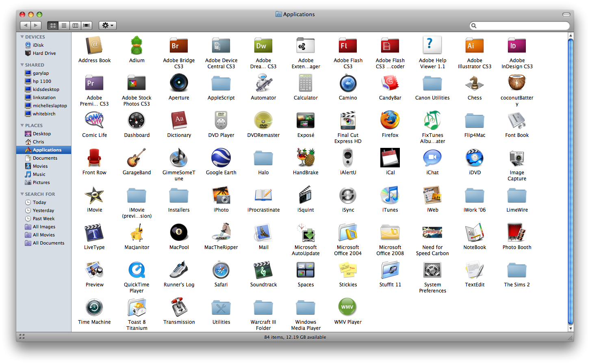Open the Utilities folder
This screenshot has width=590, height=364.
[221, 308]
